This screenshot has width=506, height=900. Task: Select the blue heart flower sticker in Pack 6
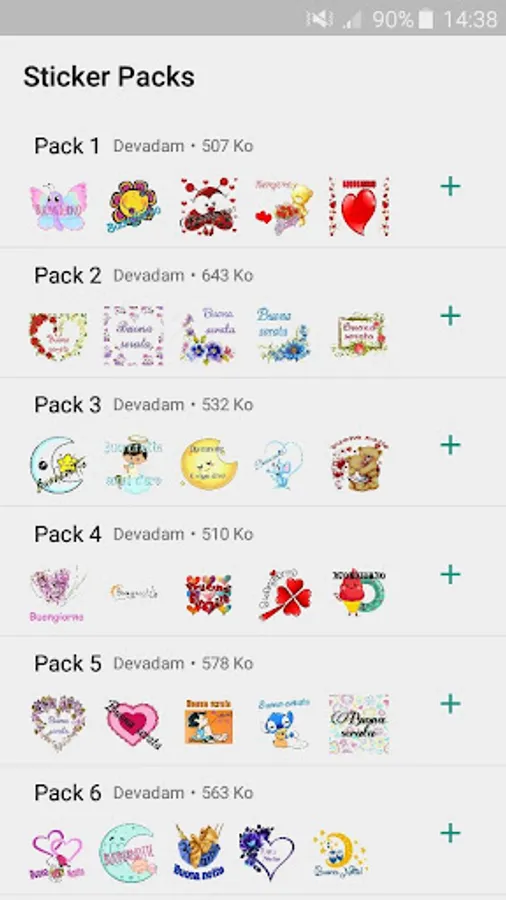267,853
